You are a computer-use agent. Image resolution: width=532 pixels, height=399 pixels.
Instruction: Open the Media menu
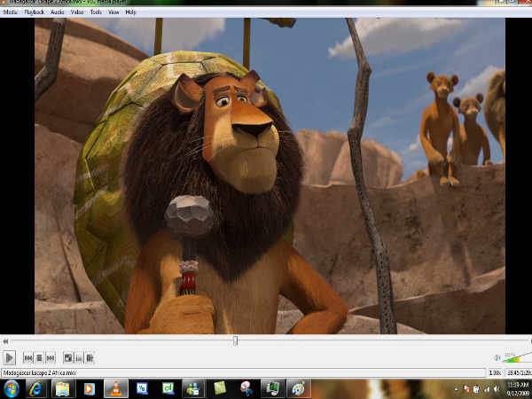[11, 12]
